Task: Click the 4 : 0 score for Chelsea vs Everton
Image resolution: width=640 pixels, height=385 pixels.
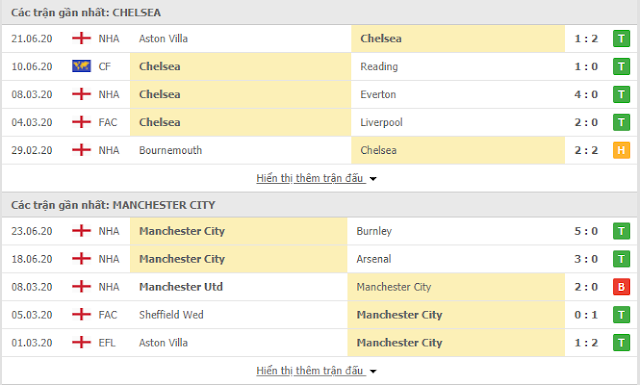Action: point(586,94)
